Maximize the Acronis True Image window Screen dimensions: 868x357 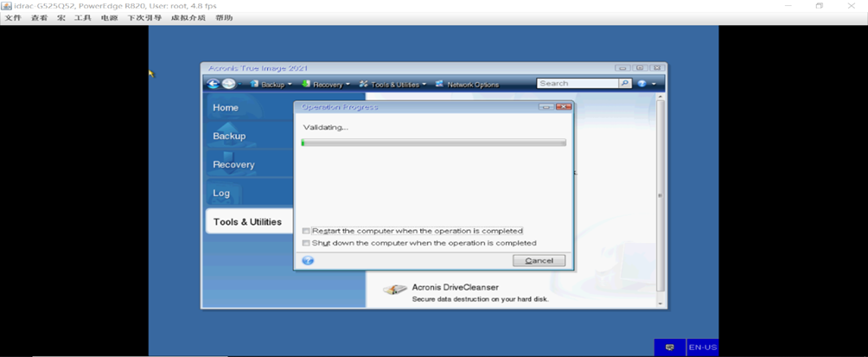coord(640,68)
